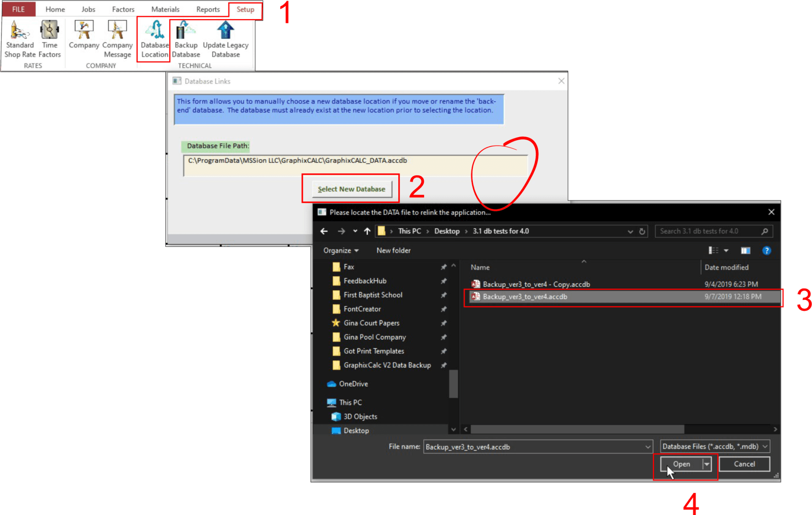Select Backup_ver3_to_ver4 - Copy.accdb file
Viewport: 812px width, 515px height.
click(x=536, y=284)
